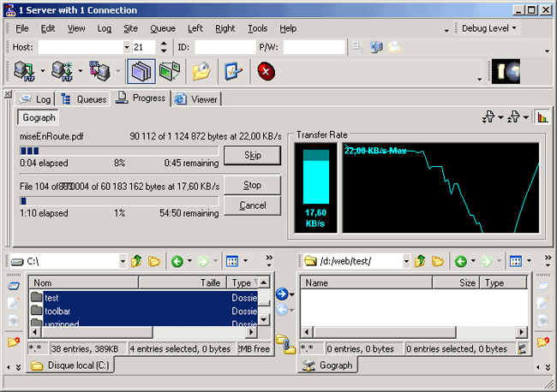Click the local pane open folder icon

[154, 261]
